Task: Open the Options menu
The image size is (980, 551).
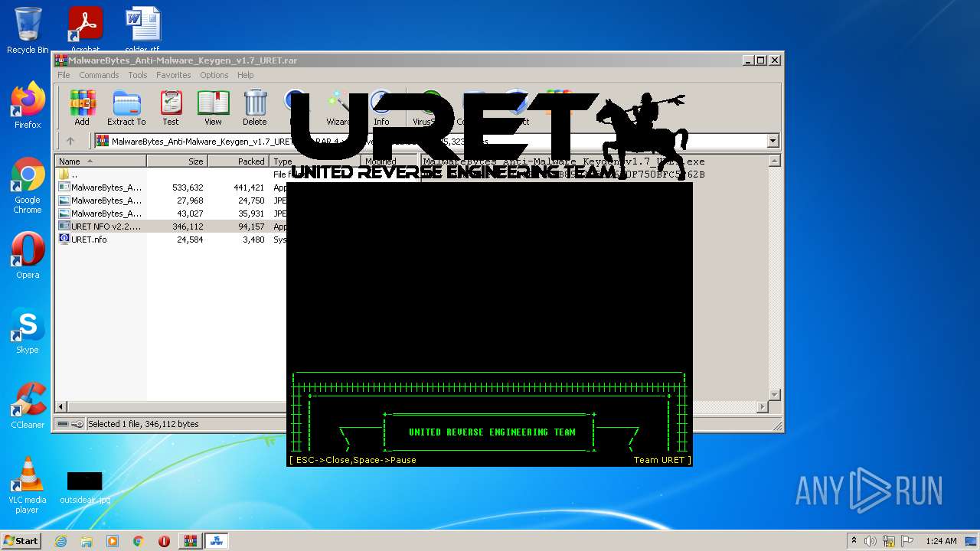Action: pos(214,75)
